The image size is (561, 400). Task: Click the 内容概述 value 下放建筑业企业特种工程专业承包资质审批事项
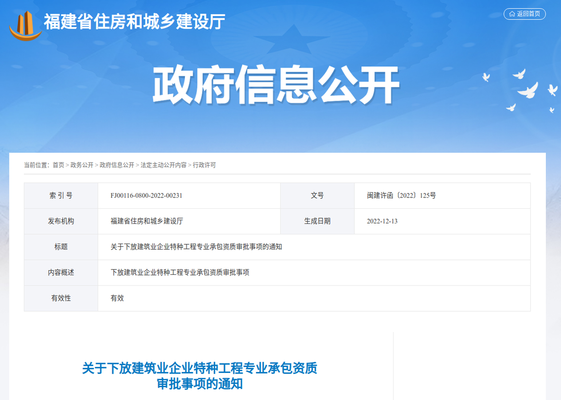pyautogui.click(x=180, y=273)
